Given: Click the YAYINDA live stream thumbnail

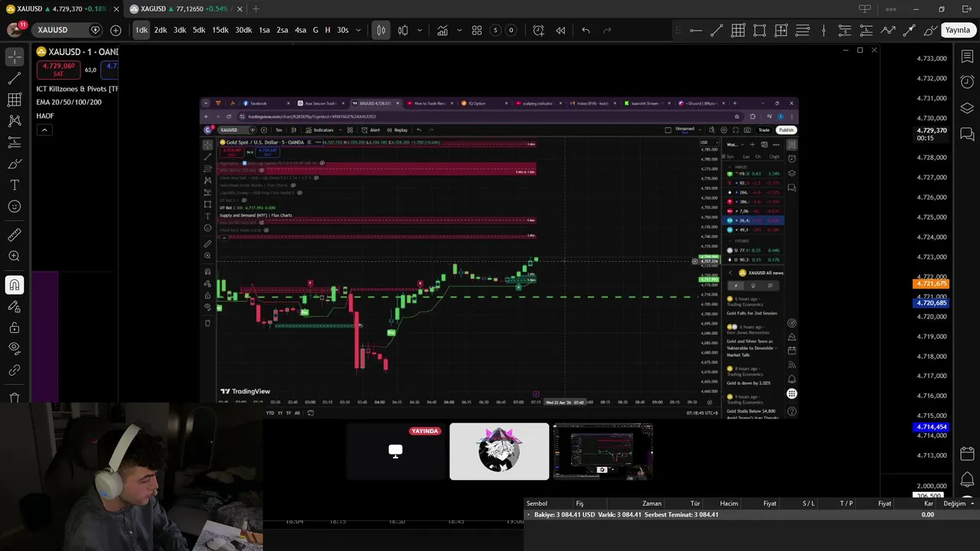Looking at the screenshot, I should pyautogui.click(x=396, y=452).
